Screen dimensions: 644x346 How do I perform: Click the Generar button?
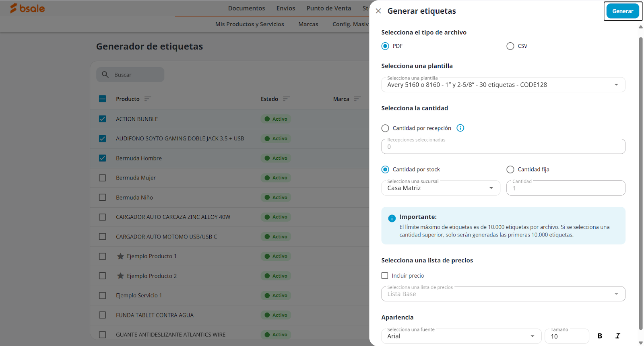[623, 11]
